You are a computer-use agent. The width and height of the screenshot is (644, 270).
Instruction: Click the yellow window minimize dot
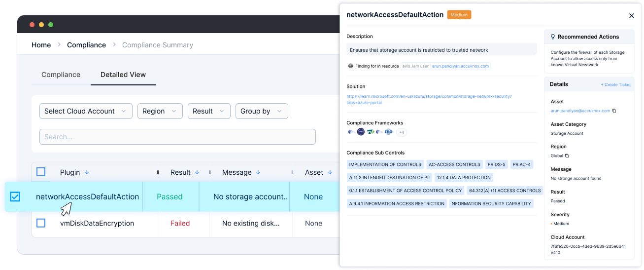click(41, 25)
